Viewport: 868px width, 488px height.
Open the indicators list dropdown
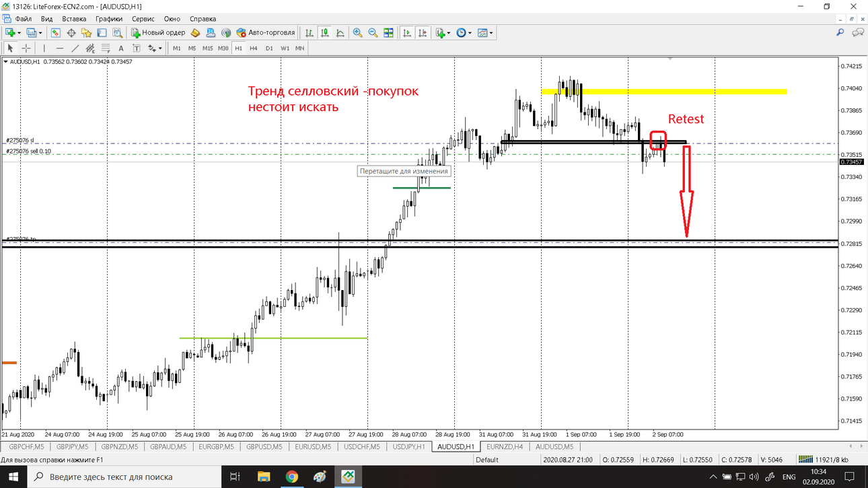click(x=442, y=32)
